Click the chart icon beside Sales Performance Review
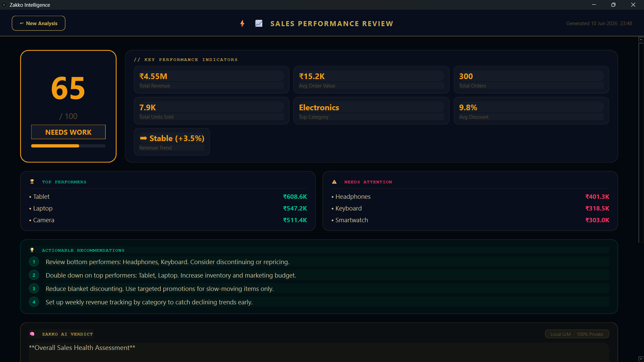Image resolution: width=644 pixels, height=362 pixels. coord(259,23)
